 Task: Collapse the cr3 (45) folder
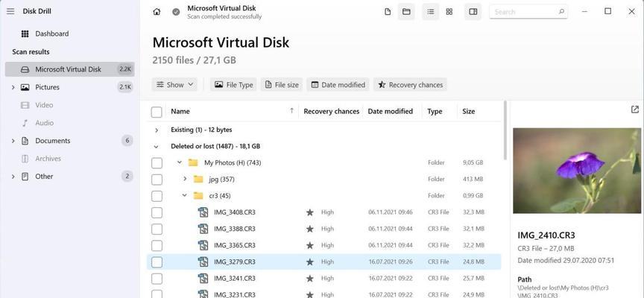(185, 195)
